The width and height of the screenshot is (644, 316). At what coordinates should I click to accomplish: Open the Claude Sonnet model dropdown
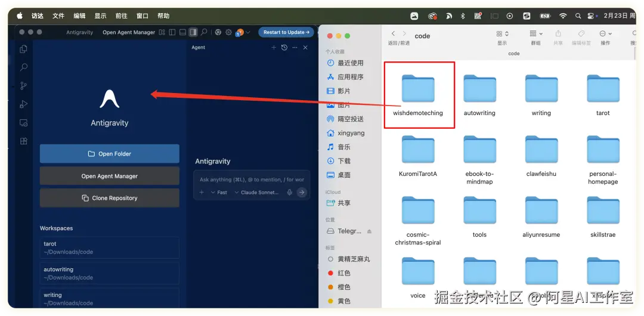(256, 193)
